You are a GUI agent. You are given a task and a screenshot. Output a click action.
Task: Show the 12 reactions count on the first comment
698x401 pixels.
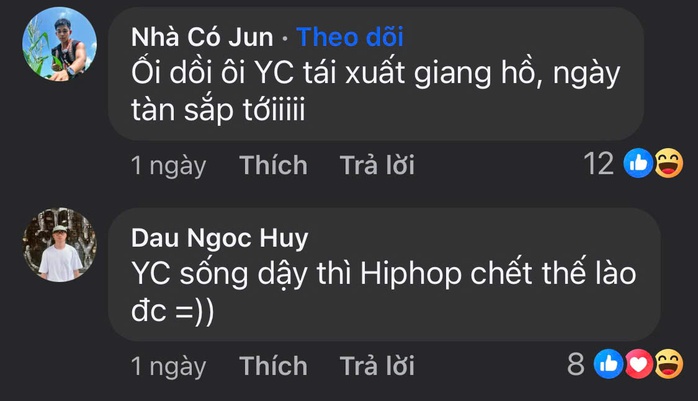tap(598, 164)
